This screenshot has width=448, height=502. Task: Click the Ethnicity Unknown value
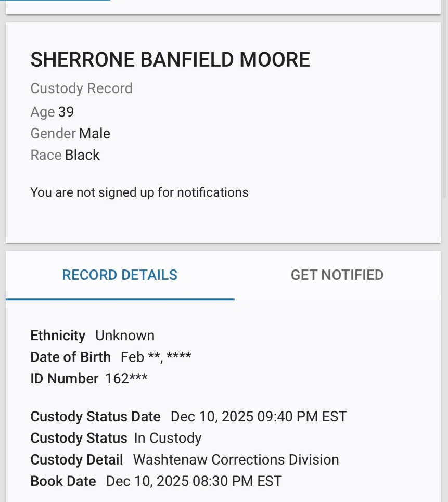[x=125, y=336]
